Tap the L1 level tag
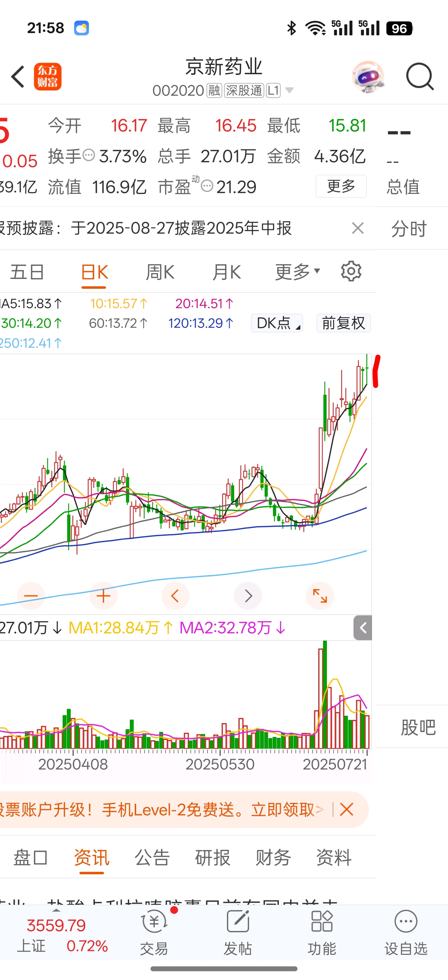Viewport: 448px width, 980px height. [x=273, y=91]
